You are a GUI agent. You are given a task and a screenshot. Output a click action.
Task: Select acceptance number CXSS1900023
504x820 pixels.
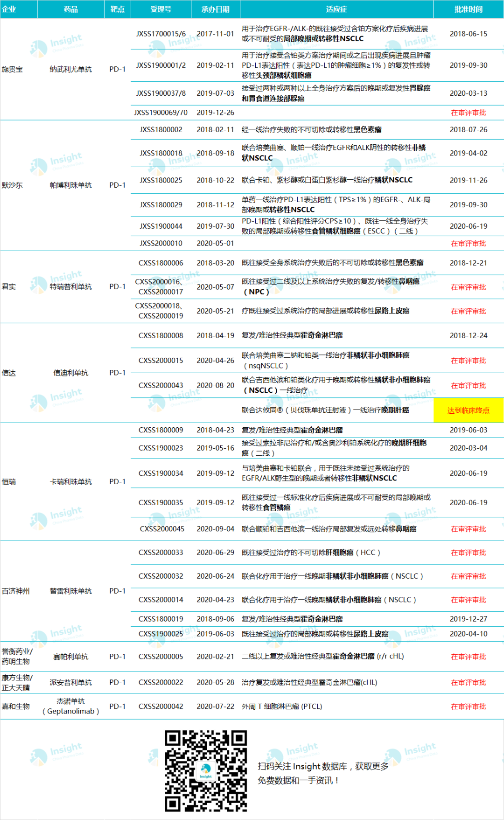161,448
